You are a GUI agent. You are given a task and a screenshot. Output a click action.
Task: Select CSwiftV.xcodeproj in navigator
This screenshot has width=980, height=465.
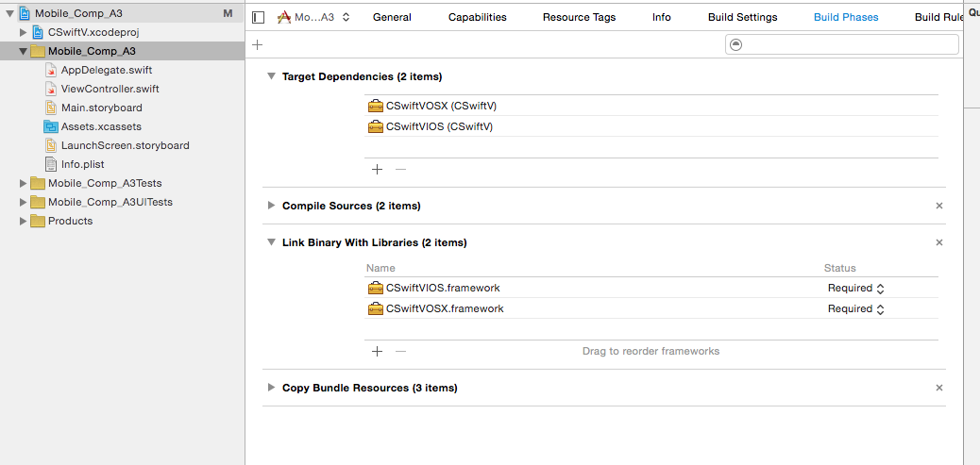[92, 32]
